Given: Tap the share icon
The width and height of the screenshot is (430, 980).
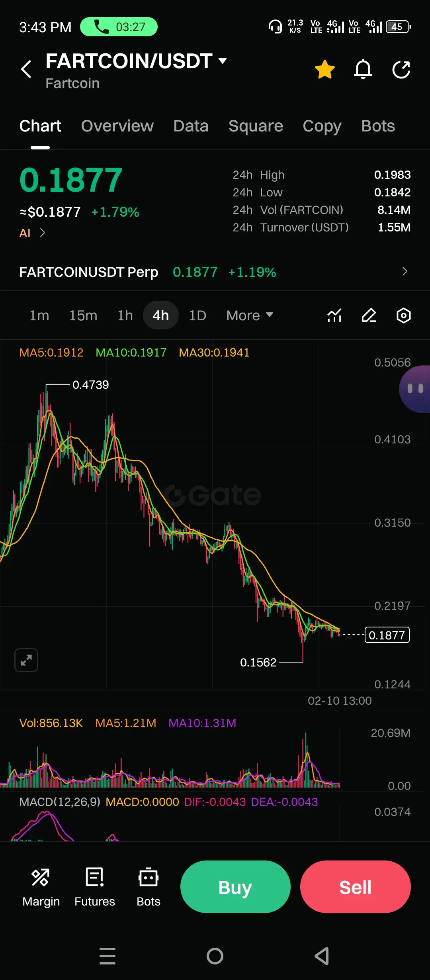Looking at the screenshot, I should [401, 69].
